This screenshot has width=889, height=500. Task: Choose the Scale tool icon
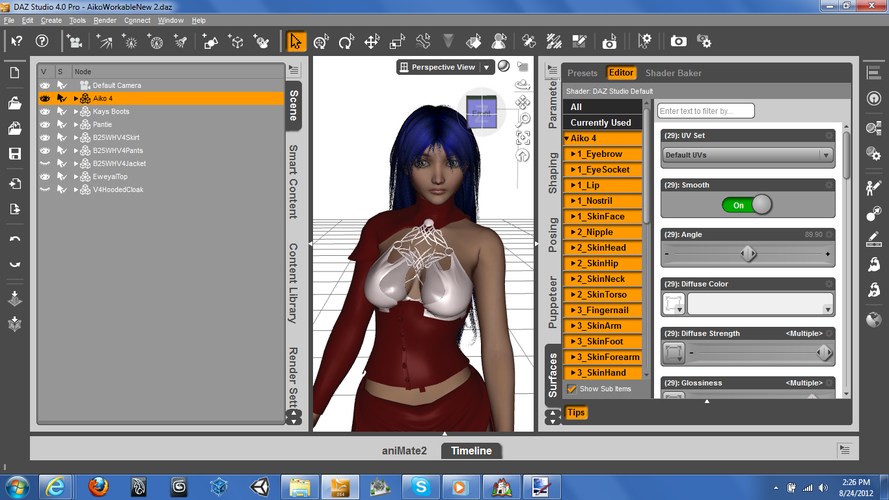(397, 41)
